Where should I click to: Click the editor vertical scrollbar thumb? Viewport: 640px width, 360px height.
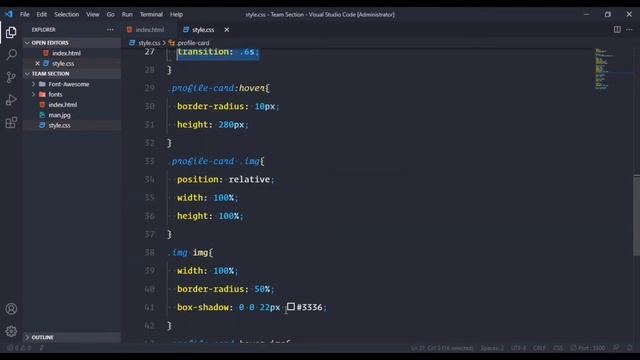point(636,216)
